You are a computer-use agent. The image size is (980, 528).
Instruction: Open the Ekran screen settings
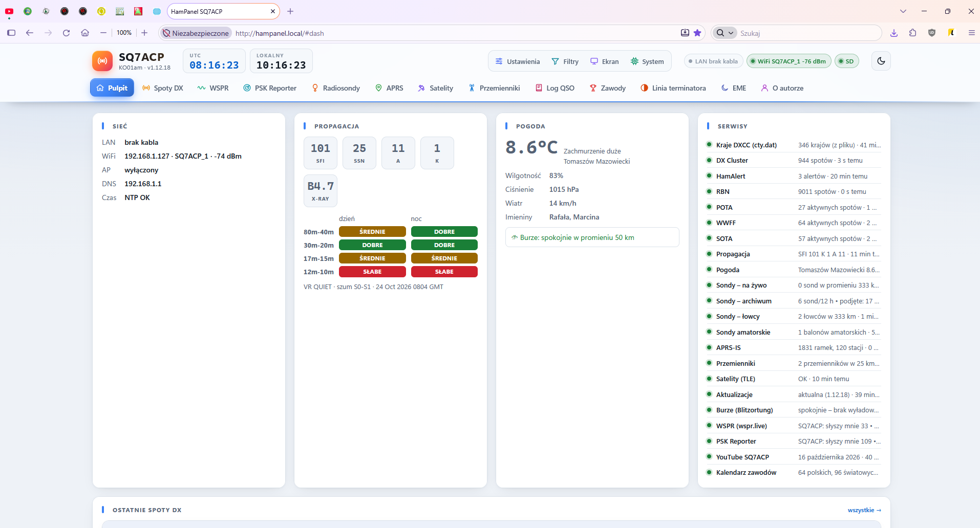tap(604, 61)
